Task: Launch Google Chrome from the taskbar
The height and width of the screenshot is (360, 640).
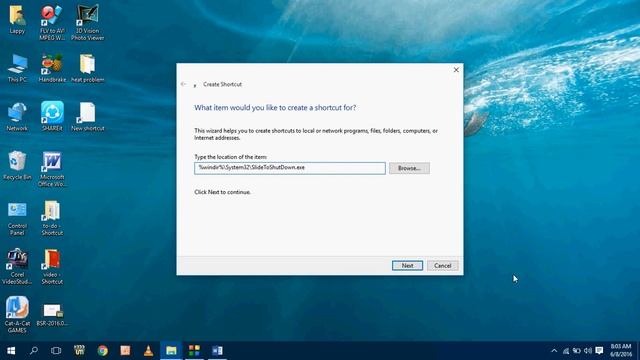Action: 102,351
